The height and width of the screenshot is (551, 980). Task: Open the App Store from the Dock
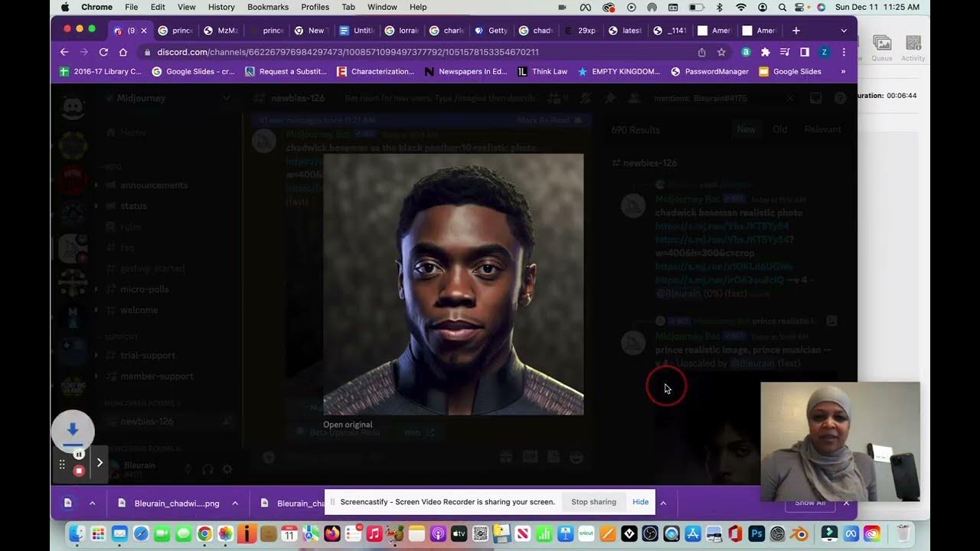692,533
